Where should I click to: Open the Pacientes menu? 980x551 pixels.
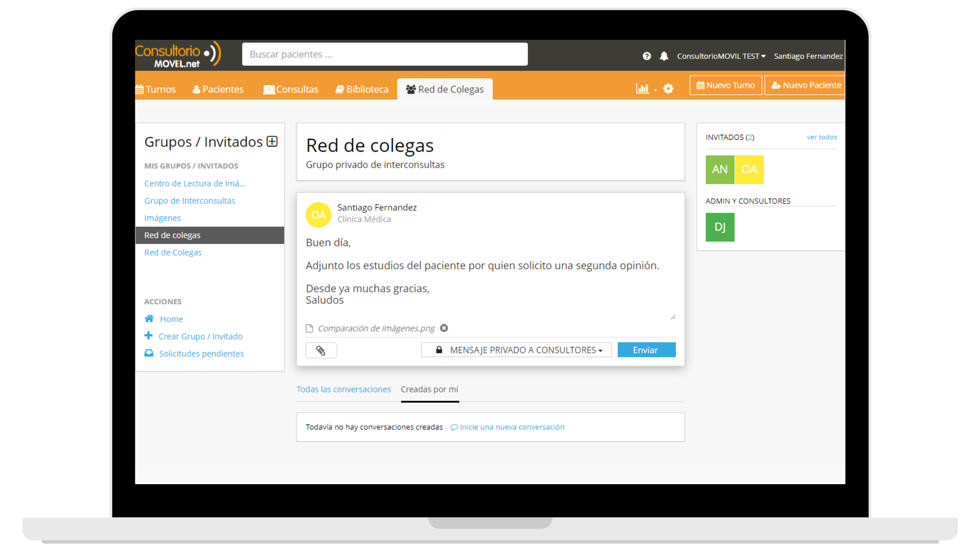218,89
